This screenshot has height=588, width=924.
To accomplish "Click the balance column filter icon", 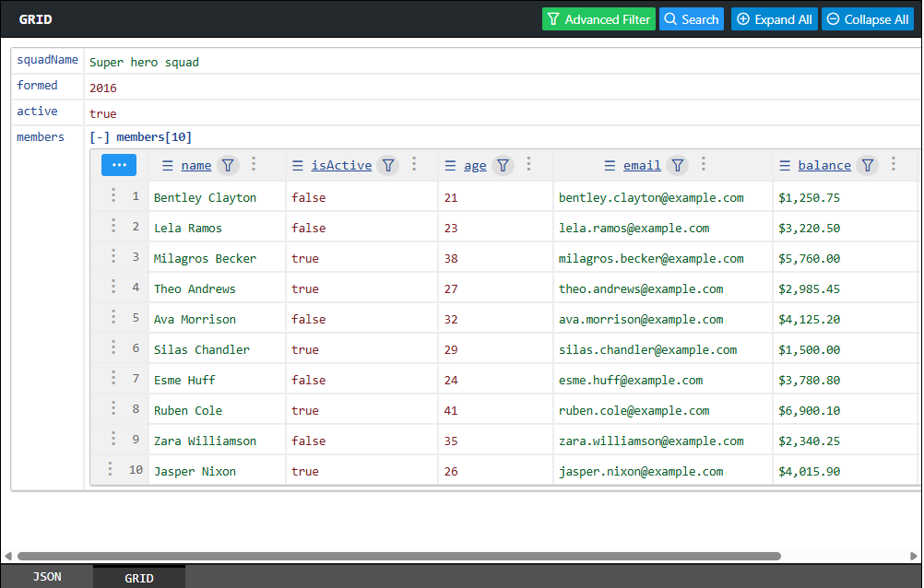I will click(x=867, y=165).
